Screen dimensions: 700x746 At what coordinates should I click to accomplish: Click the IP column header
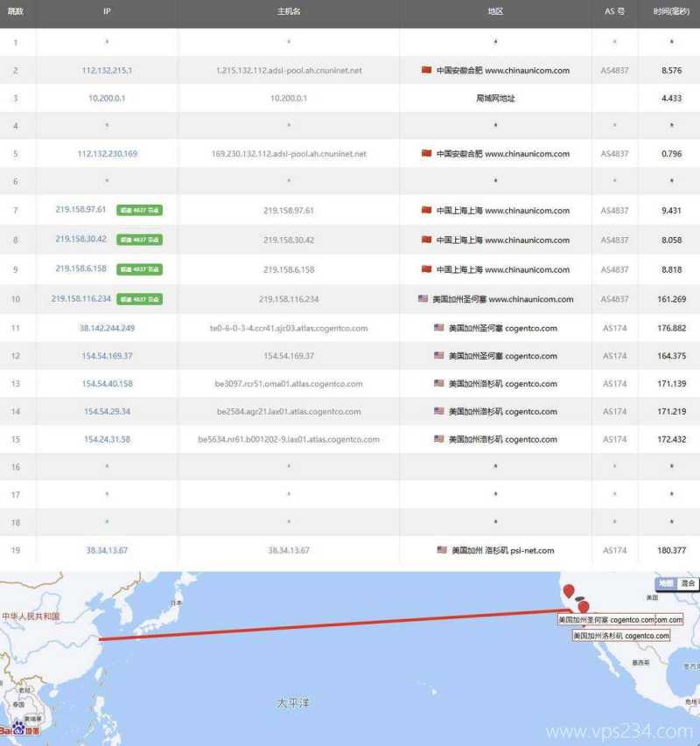click(x=107, y=12)
